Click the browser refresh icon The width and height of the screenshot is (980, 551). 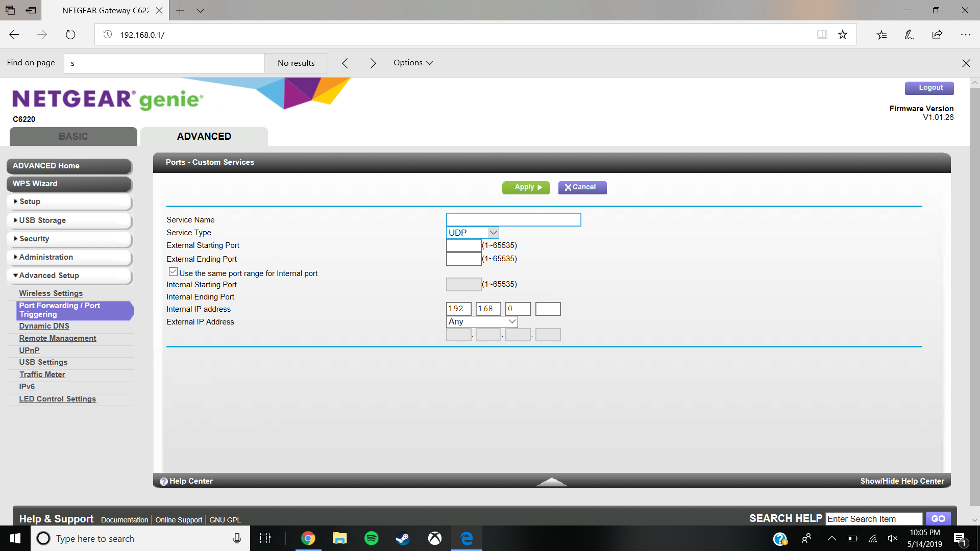[x=70, y=35]
